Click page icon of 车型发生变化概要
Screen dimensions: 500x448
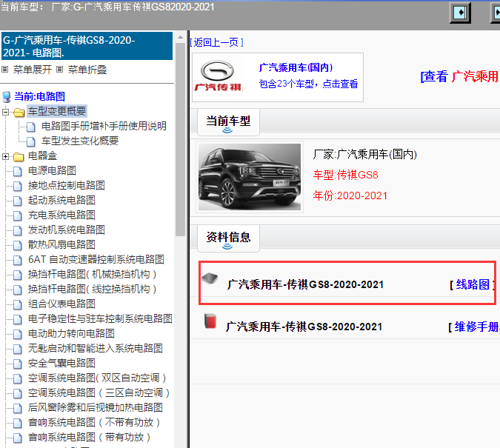click(x=31, y=141)
